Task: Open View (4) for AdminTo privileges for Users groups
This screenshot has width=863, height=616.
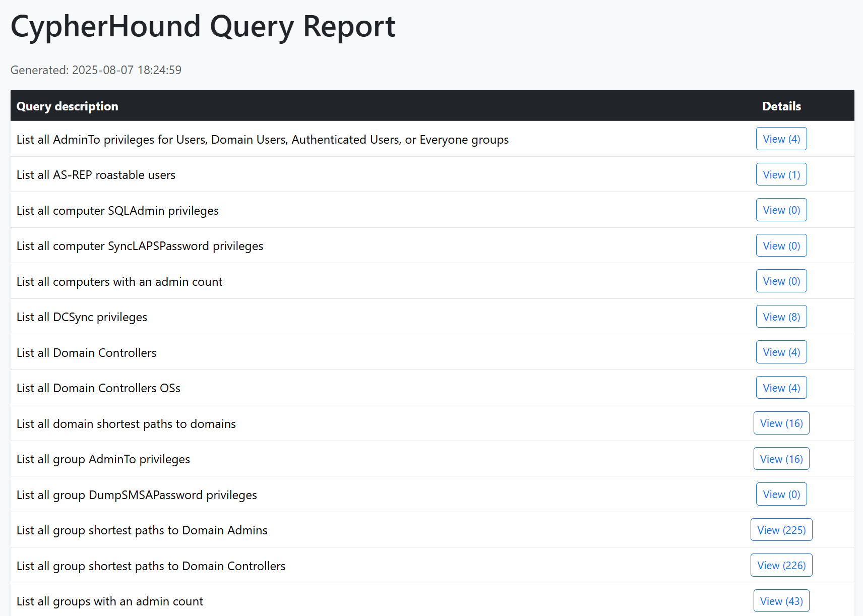Action: tap(781, 139)
